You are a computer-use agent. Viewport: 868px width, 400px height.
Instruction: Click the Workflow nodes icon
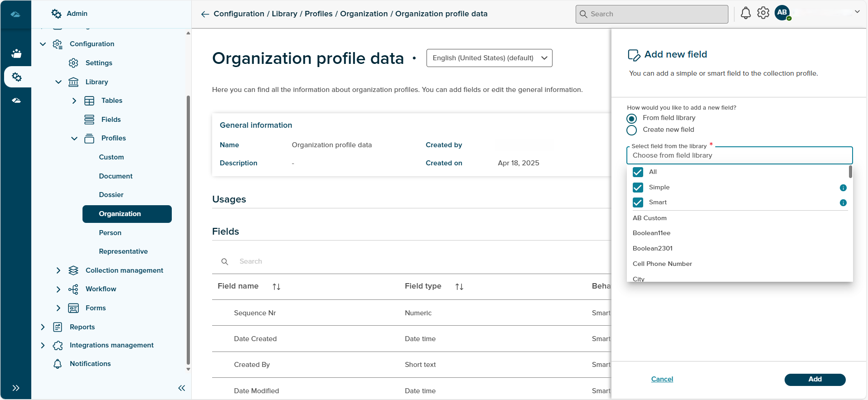pyautogui.click(x=73, y=289)
